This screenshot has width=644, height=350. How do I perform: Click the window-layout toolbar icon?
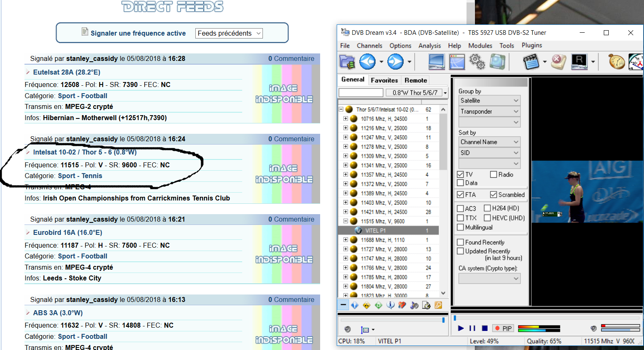(x=457, y=62)
